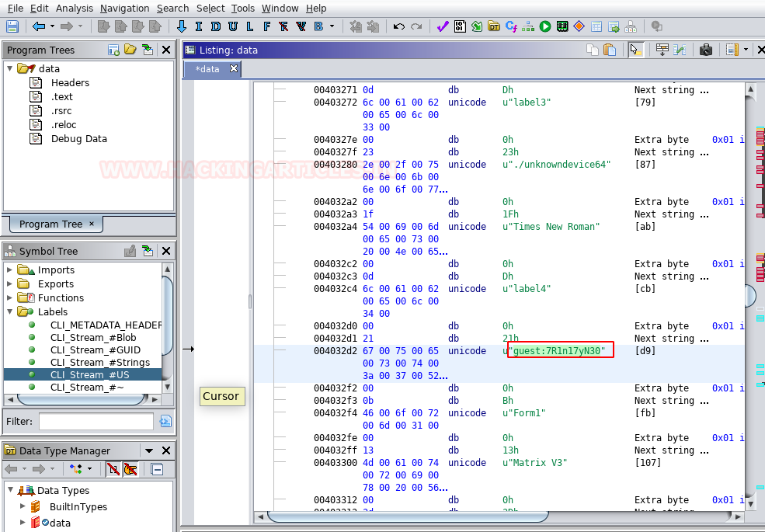Click the Undo arrow in toolbar
The width and height of the screenshot is (765, 532).
coord(398,26)
